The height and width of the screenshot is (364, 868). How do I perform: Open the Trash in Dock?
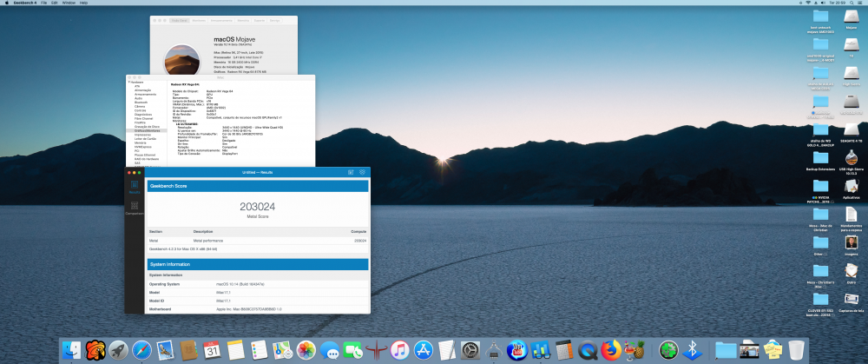(796, 350)
